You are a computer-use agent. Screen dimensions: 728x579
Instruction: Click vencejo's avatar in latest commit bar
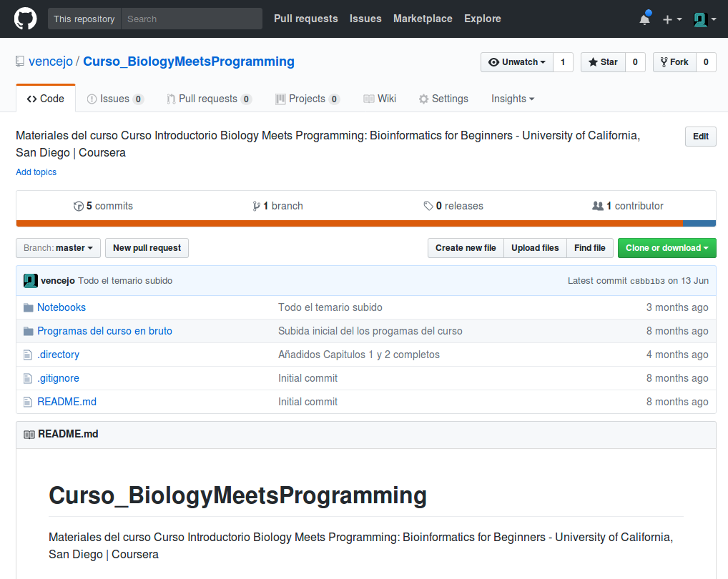[x=31, y=281]
